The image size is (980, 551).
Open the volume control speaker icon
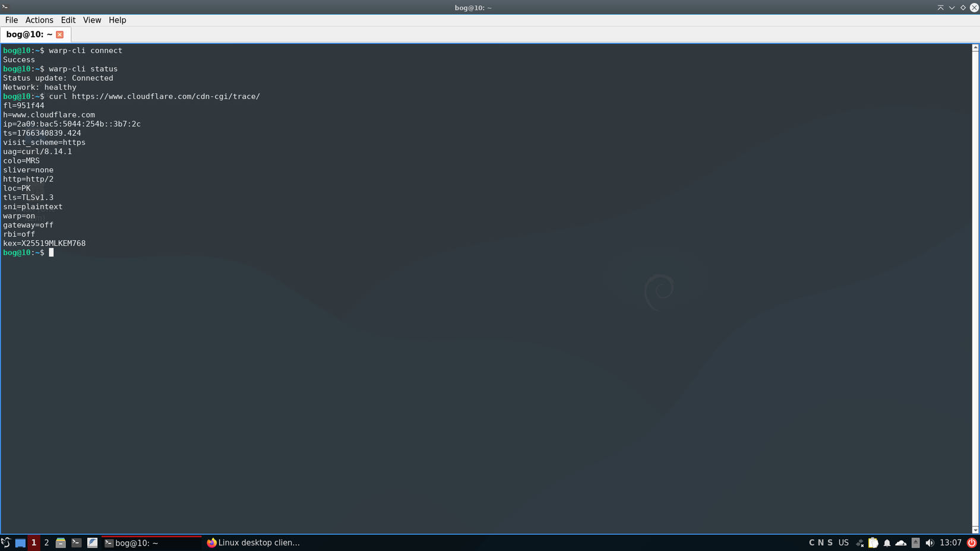(x=930, y=543)
